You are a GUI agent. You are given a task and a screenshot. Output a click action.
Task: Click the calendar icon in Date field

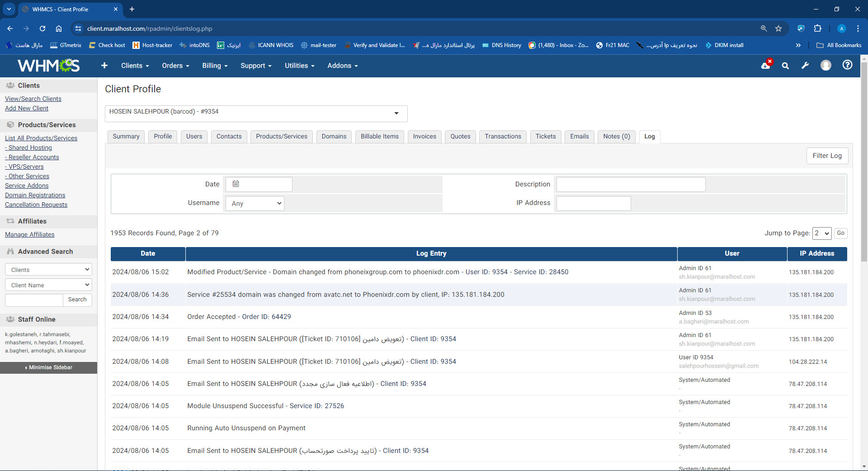(236, 184)
